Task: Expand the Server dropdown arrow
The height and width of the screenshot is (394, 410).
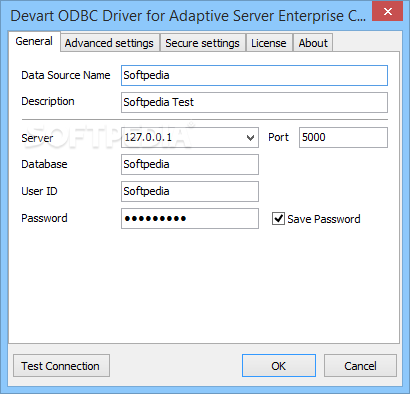Action: point(250,137)
